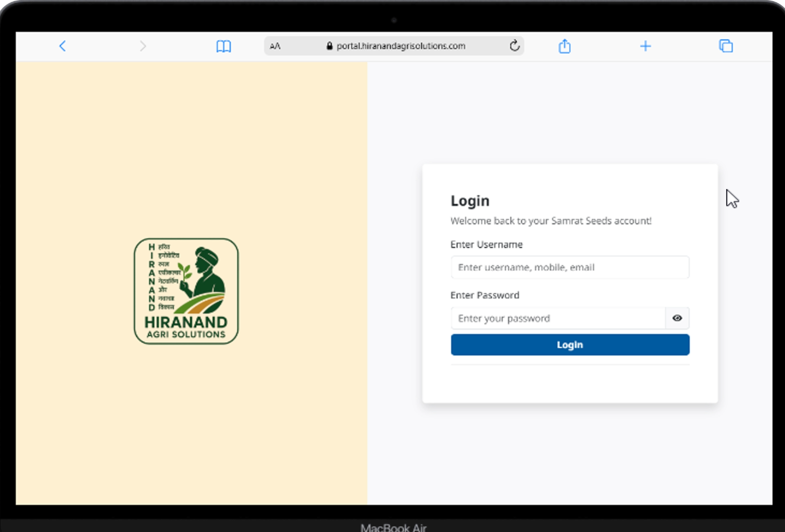Image resolution: width=785 pixels, height=532 pixels.
Task: Click the Welcome back Samrat Seeds message
Action: tap(551, 221)
